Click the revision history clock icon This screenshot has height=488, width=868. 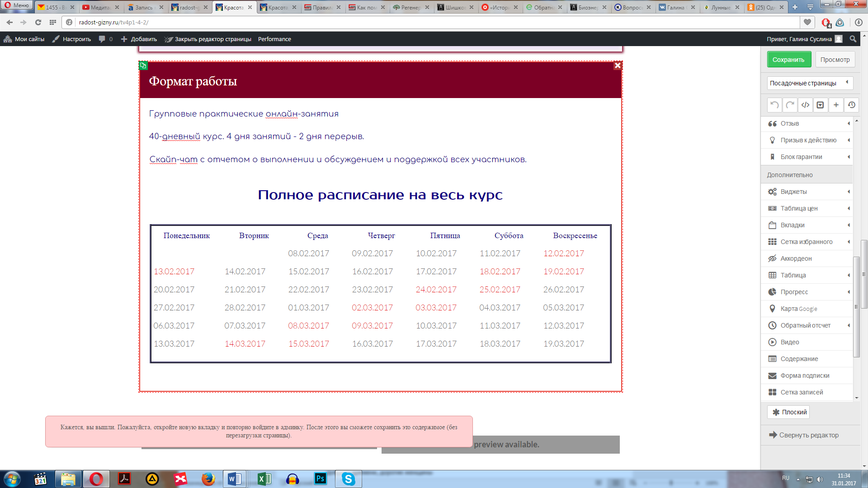click(851, 105)
